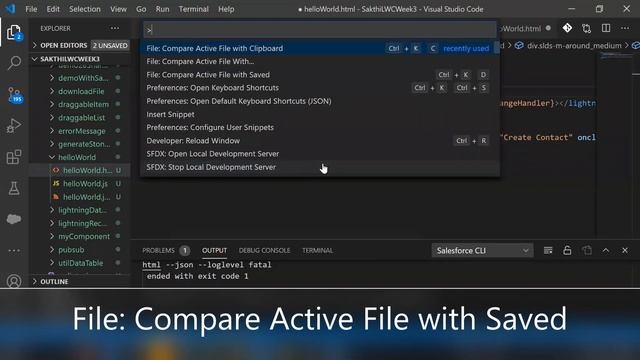Open the File menu
The width and height of the screenshot is (640, 360).
(31, 9)
